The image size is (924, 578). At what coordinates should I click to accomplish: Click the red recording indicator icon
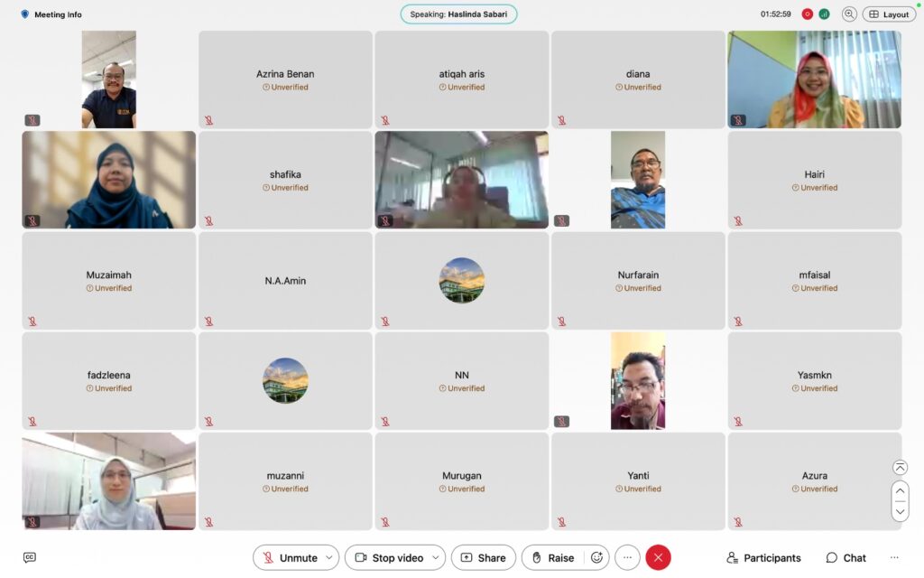click(x=808, y=14)
